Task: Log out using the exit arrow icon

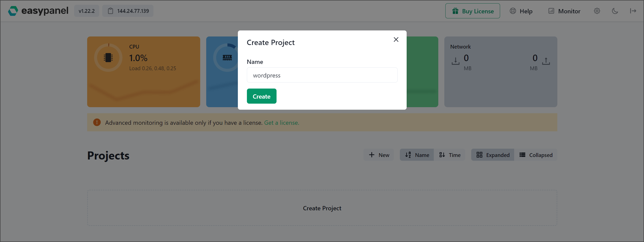Action: click(633, 11)
